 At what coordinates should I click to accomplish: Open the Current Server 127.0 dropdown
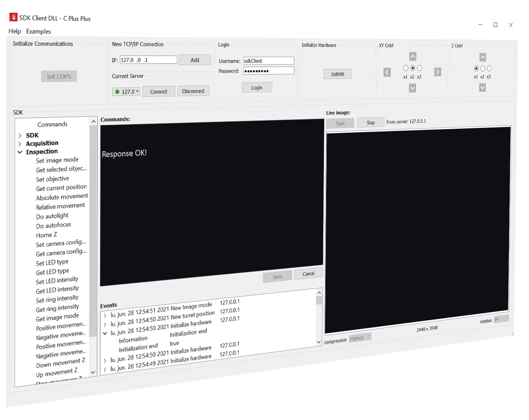[126, 92]
